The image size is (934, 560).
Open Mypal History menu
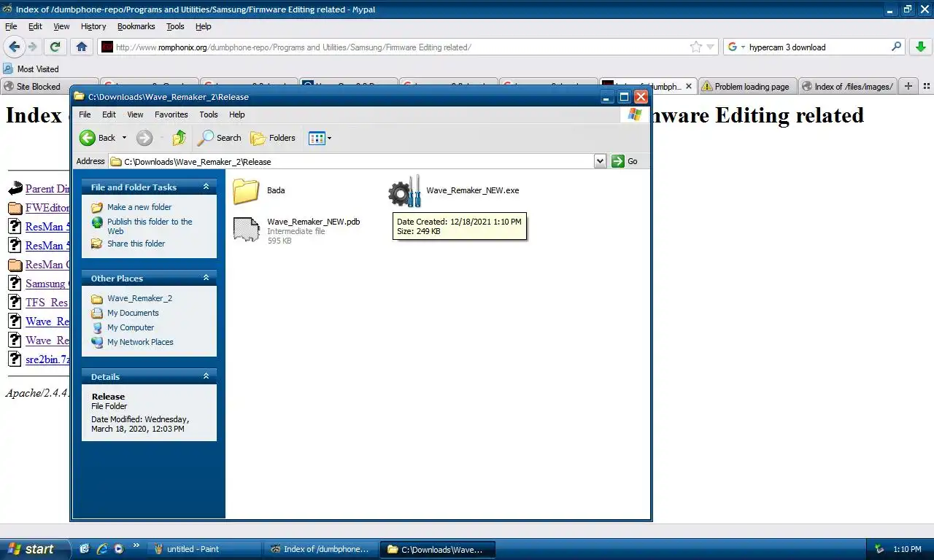click(x=93, y=26)
